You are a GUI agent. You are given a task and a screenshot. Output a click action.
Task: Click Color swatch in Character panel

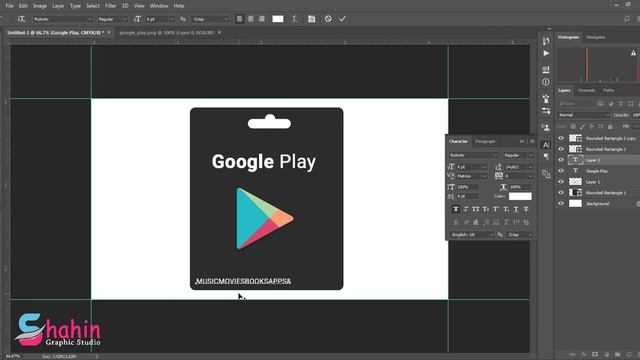coord(520,196)
